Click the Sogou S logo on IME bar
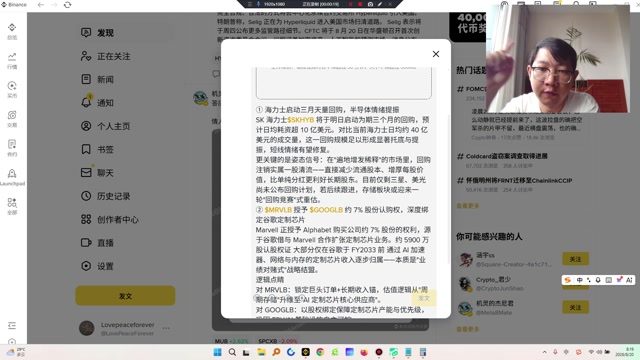Image resolution: width=640 pixels, height=360 pixels. (567, 280)
